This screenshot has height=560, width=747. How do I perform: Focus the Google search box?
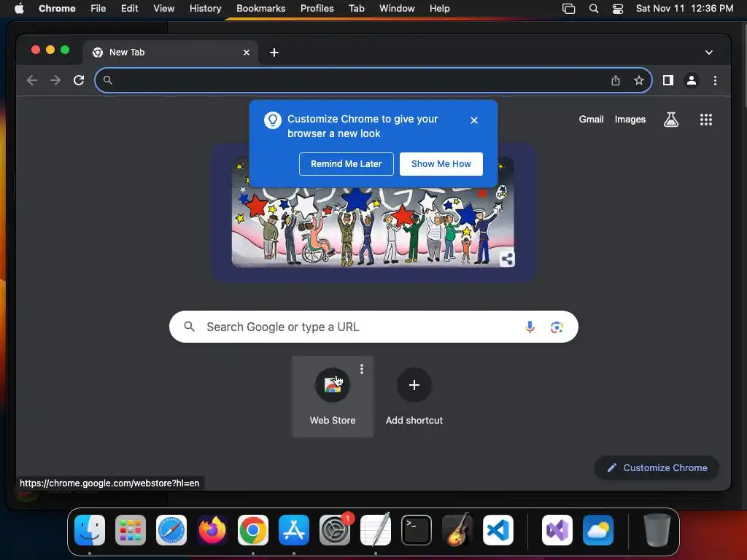pos(373,327)
